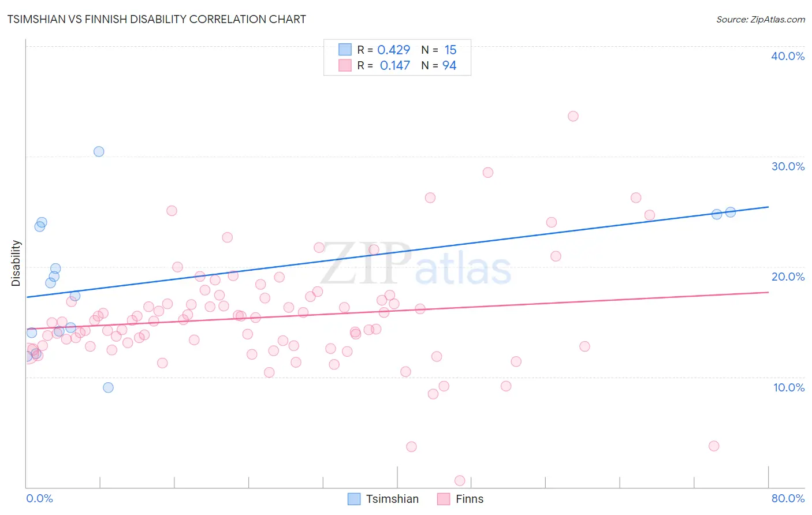Image resolution: width=812 pixels, height=515 pixels.
Task: Click the lowest Tsimshian point near 9%
Action: point(108,387)
